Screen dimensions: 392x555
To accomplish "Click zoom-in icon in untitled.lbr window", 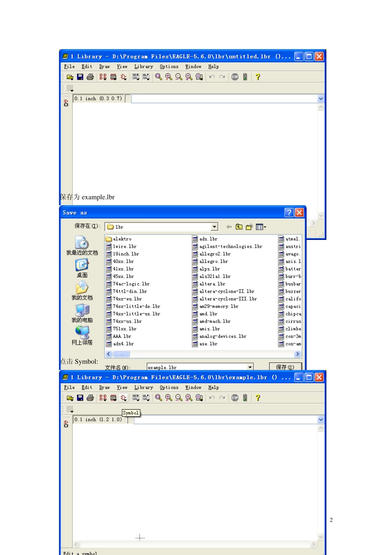I will pyautogui.click(x=168, y=77).
